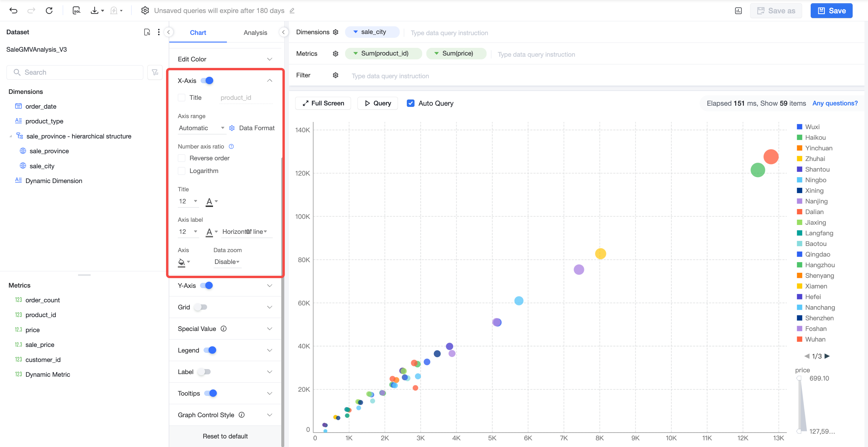Viewport: 868px width, 447px height.
Task: Open the Dataset three-dot menu
Action: [x=159, y=32]
